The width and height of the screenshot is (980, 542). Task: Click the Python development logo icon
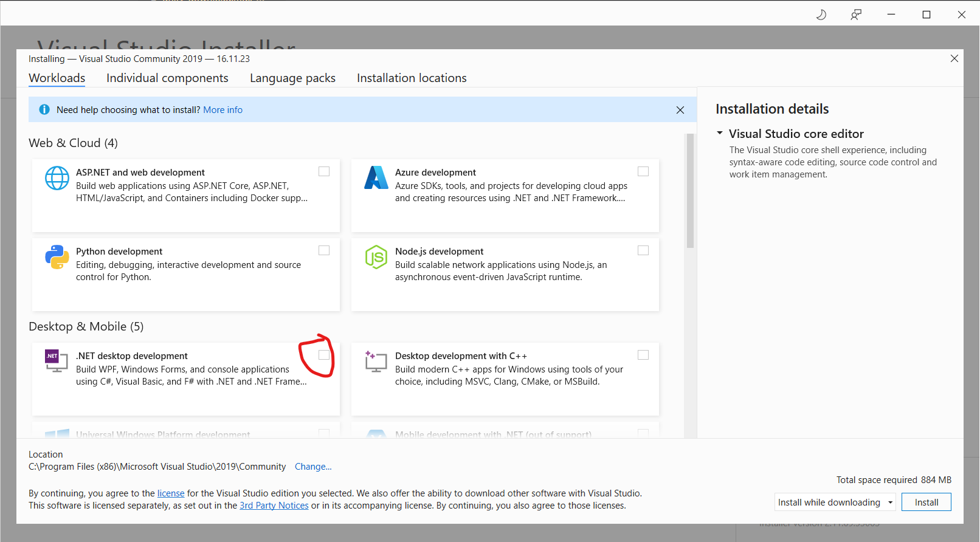[57, 257]
